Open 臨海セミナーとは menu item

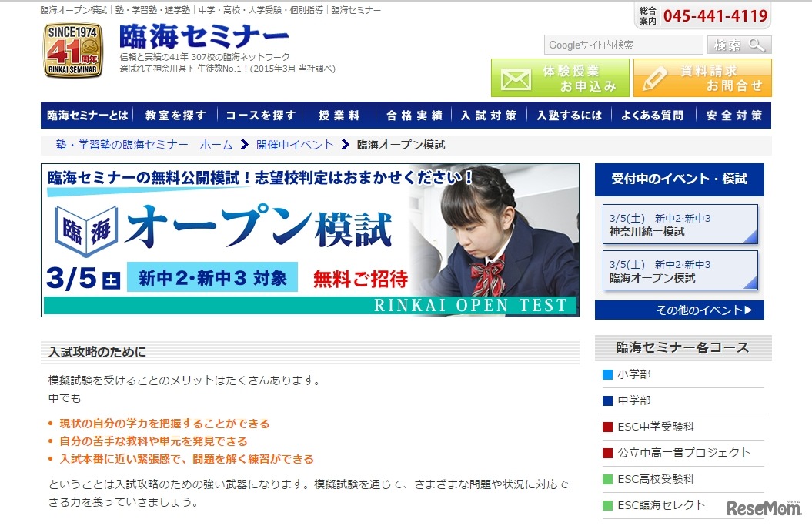click(x=87, y=115)
